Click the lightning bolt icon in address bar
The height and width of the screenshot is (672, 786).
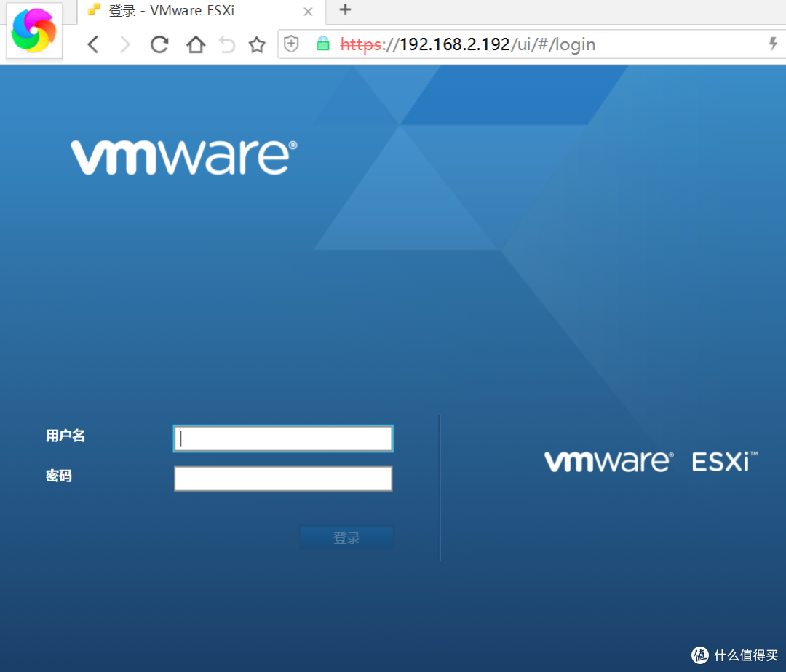[773, 44]
